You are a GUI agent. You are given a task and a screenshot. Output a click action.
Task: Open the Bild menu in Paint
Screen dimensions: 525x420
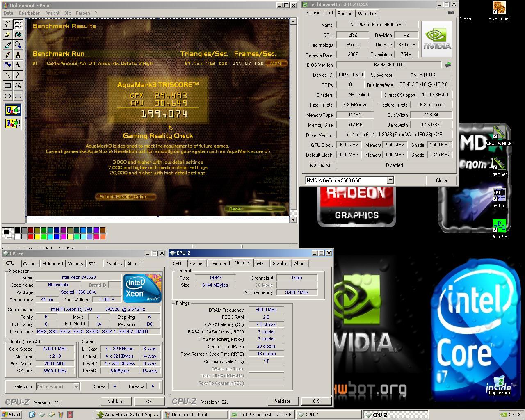coord(68,13)
